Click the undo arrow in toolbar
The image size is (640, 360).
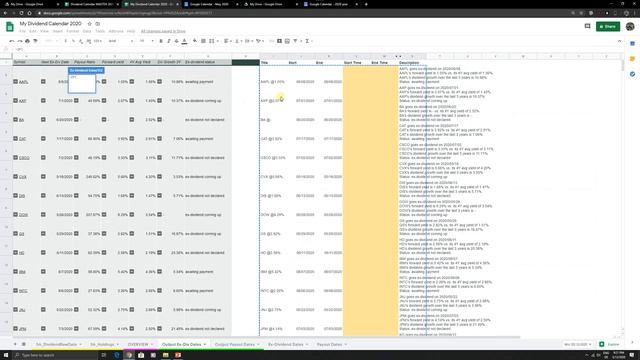pos(12,41)
